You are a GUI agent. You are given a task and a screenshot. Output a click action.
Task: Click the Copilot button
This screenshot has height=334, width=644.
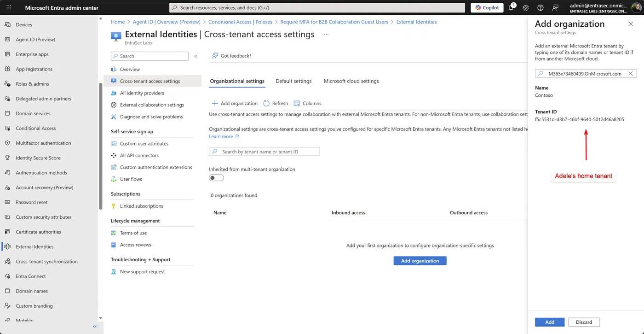point(487,8)
